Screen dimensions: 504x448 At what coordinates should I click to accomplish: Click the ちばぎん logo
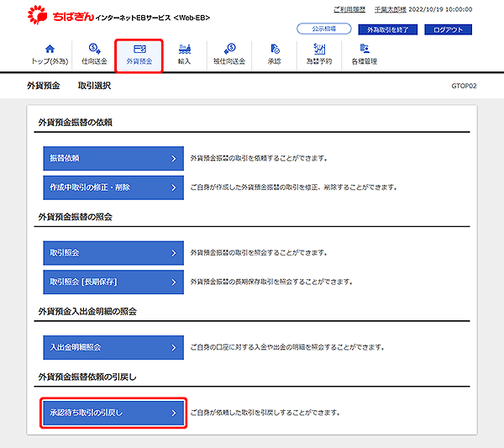pyautogui.click(x=61, y=15)
